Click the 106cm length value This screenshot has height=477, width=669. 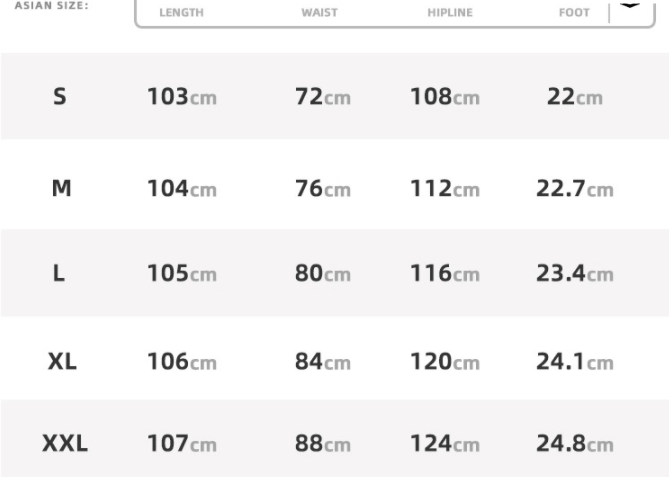click(x=181, y=361)
